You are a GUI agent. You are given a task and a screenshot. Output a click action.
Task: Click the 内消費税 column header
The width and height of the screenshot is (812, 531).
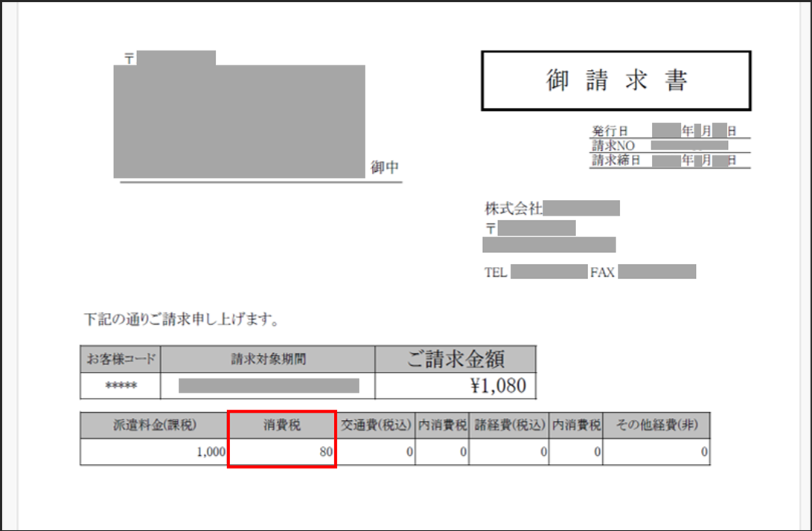point(441,425)
